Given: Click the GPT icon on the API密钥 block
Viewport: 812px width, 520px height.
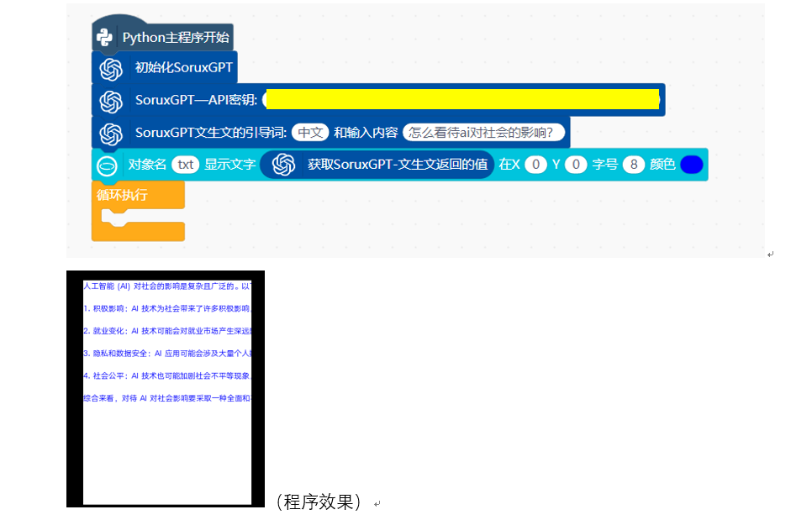Looking at the screenshot, I should (x=111, y=101).
